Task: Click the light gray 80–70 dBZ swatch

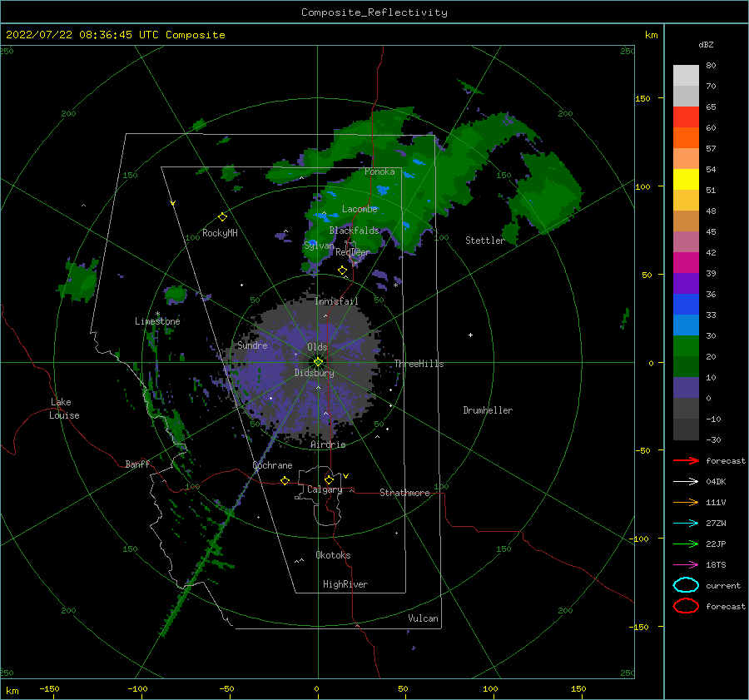Action: [686, 76]
